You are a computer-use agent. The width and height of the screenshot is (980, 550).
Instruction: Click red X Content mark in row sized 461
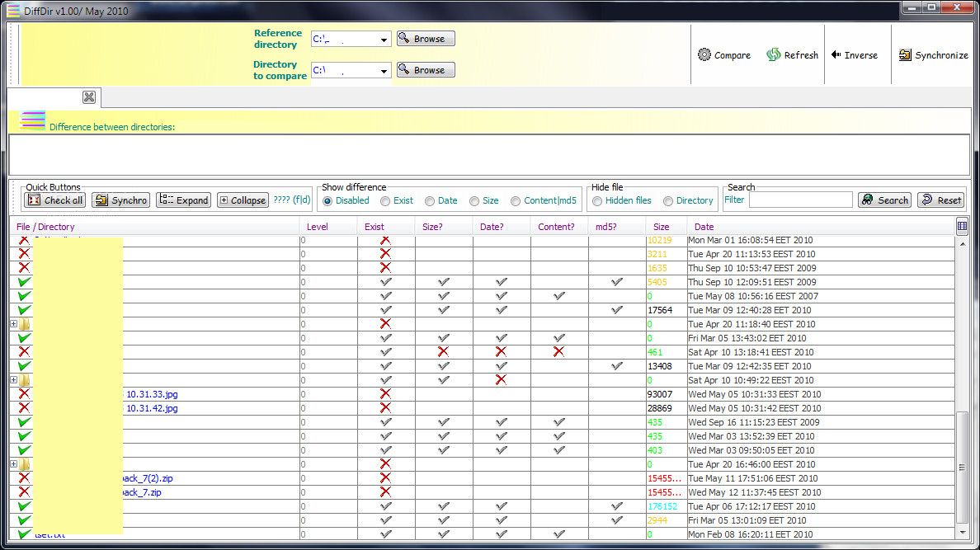[x=558, y=352]
